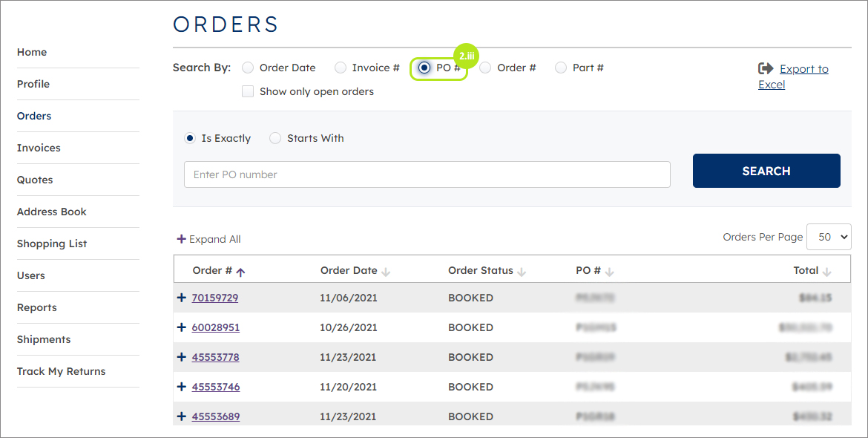Check Show only open orders
The width and height of the screenshot is (868, 438).
tap(248, 91)
